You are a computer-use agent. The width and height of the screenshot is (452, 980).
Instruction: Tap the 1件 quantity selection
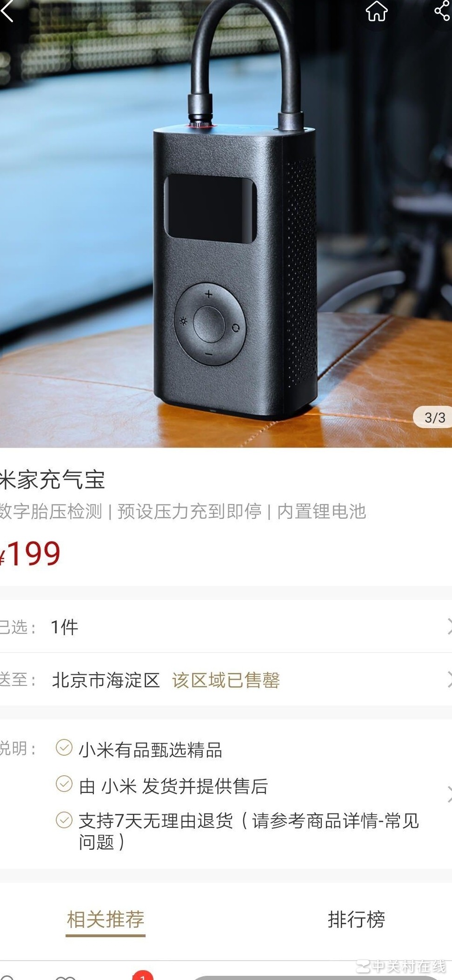pyautogui.click(x=64, y=627)
